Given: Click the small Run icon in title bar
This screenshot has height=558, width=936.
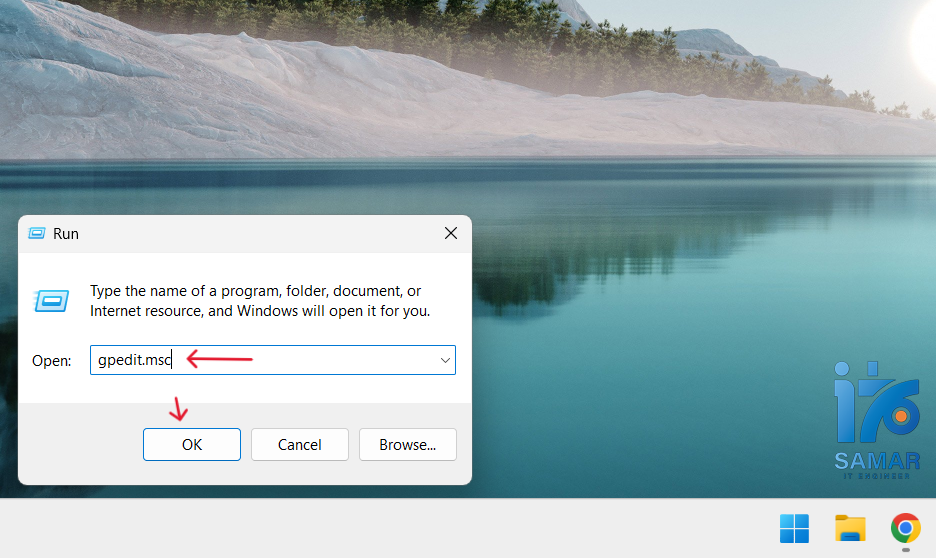Looking at the screenshot, I should coord(37,233).
